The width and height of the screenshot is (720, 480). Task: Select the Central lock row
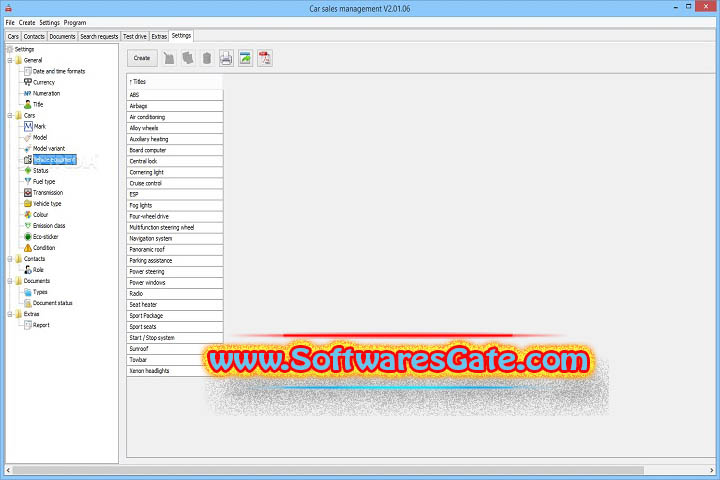[x=175, y=161]
